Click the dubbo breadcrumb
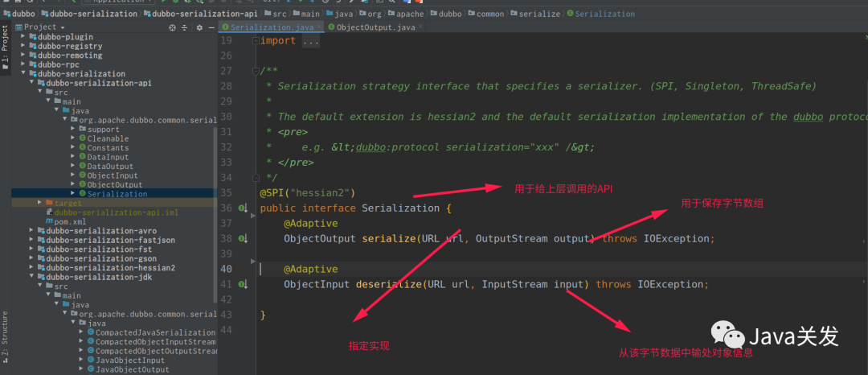The height and width of the screenshot is (375, 868). (x=20, y=14)
